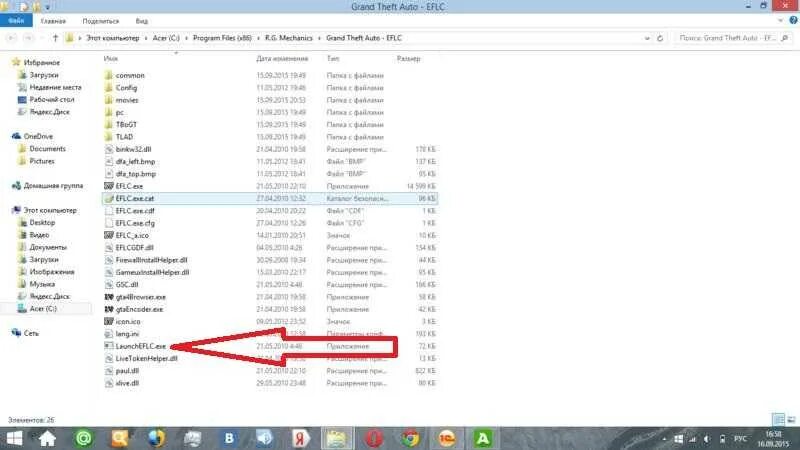Click the Up one level arrow
This screenshot has height=450, width=800.
pos(55,38)
